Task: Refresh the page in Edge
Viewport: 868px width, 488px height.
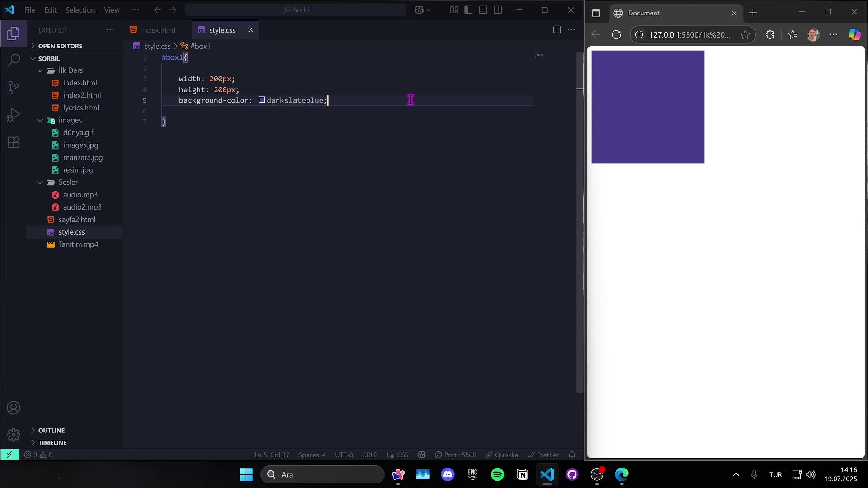Action: pos(616,35)
